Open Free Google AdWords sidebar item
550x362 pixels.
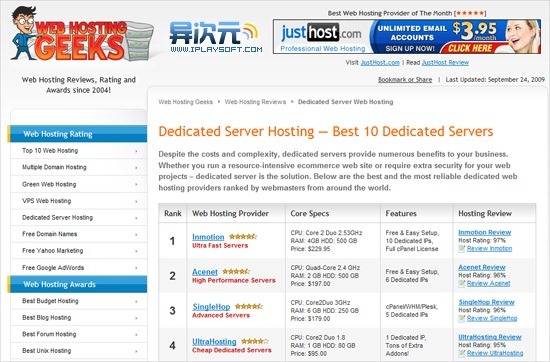click(x=79, y=268)
